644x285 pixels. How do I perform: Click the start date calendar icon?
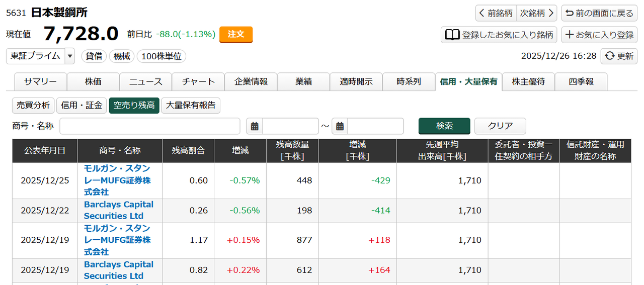255,126
